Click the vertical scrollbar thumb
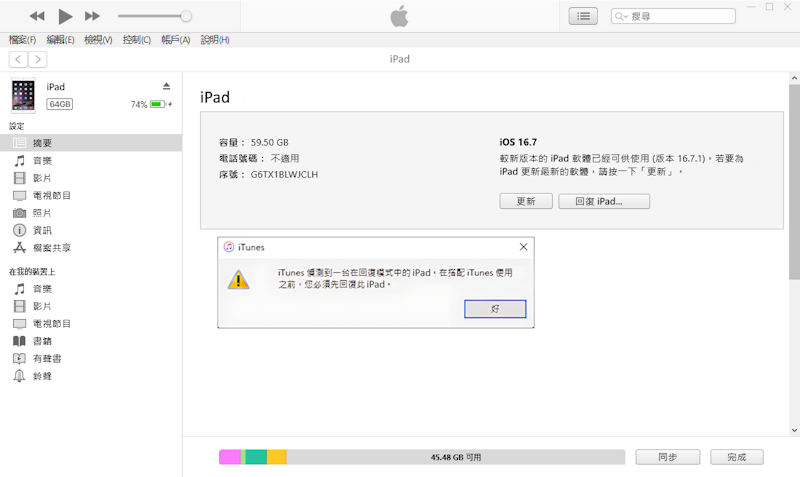Viewport: 800px width, 477px height. (794, 182)
